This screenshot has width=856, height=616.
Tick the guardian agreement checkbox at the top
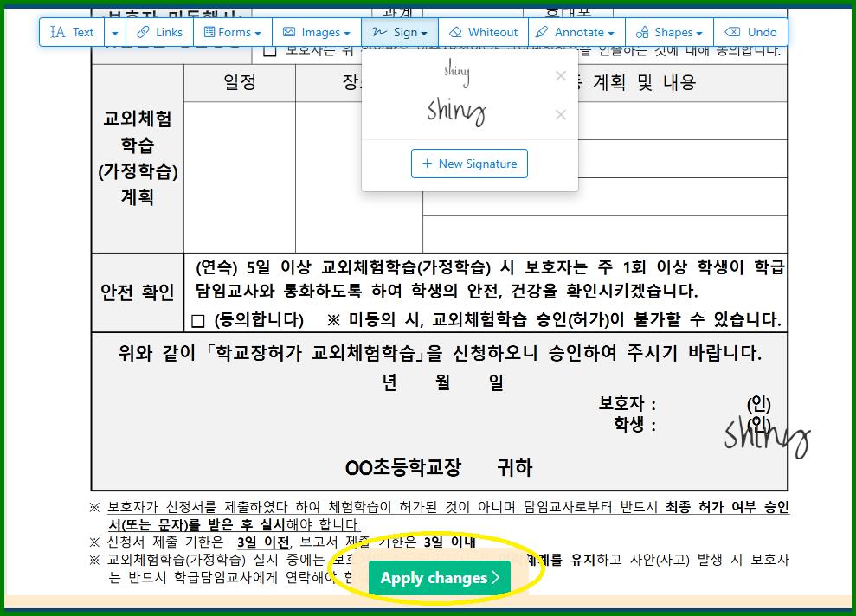(271, 49)
